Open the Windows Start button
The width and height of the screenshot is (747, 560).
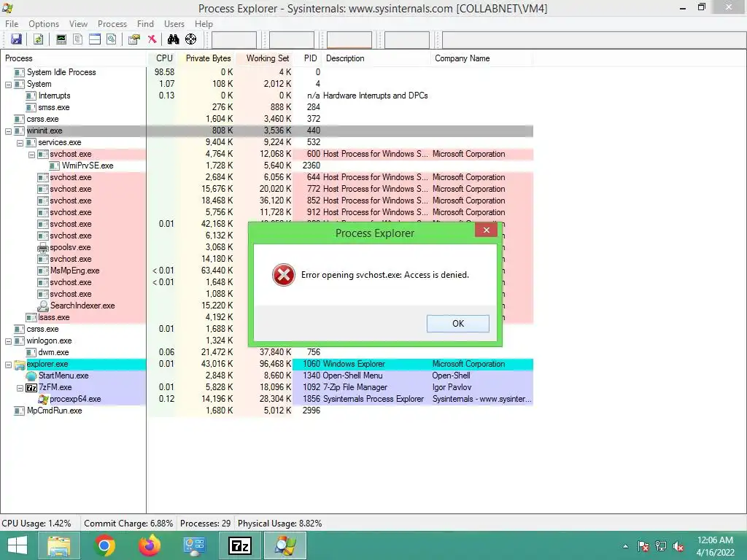click(x=18, y=545)
